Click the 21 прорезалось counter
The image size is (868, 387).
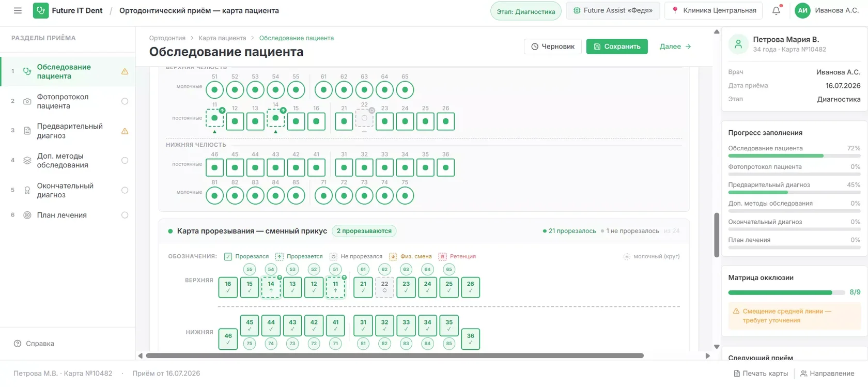(569, 231)
